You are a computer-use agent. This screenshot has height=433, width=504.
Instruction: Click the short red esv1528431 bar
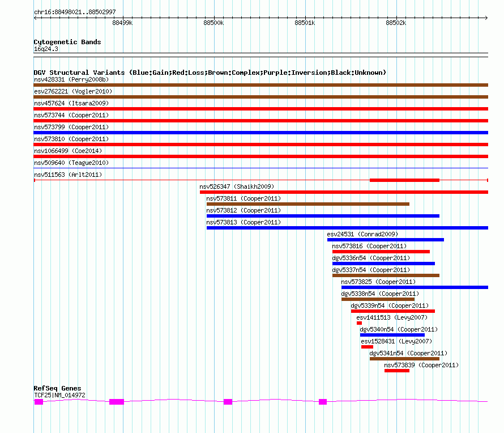367,347
